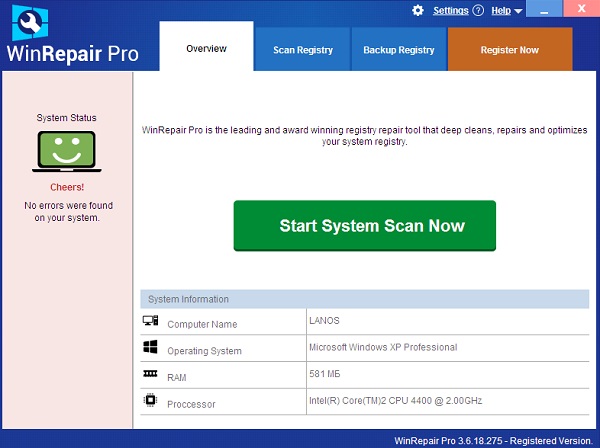The width and height of the screenshot is (600, 448).
Task: Select the Register Now tab
Action: pyautogui.click(x=509, y=50)
